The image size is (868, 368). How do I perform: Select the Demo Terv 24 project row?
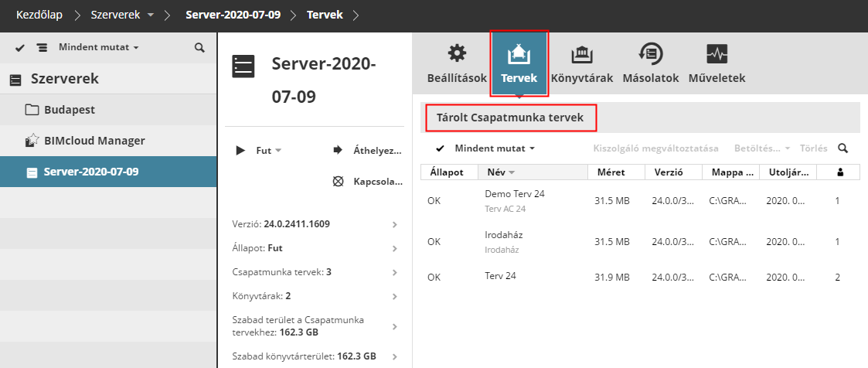(x=640, y=201)
